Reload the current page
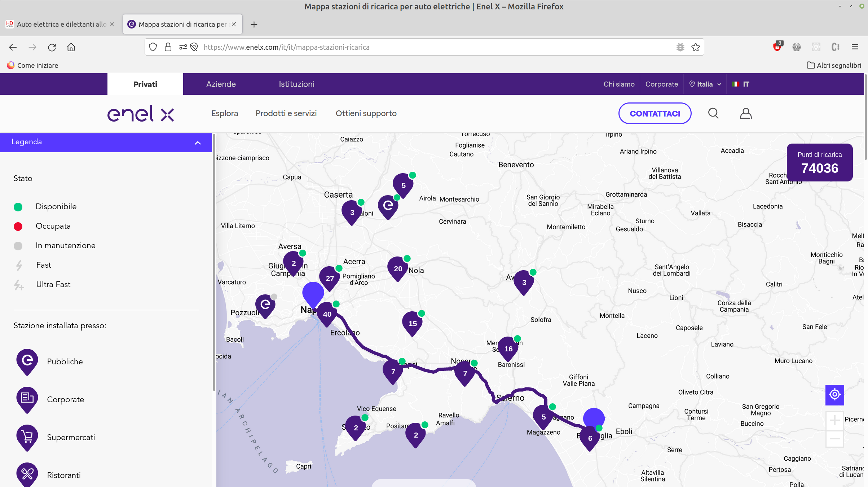 pos(52,47)
